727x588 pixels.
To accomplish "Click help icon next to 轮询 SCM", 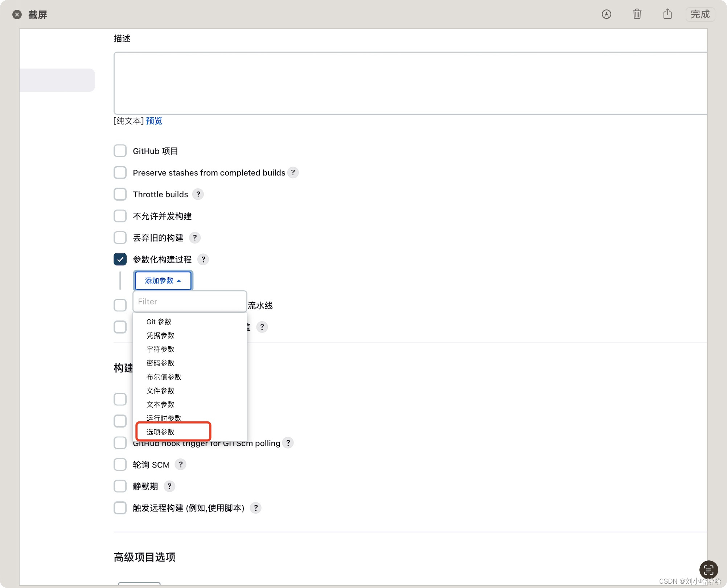I will pyautogui.click(x=181, y=465).
